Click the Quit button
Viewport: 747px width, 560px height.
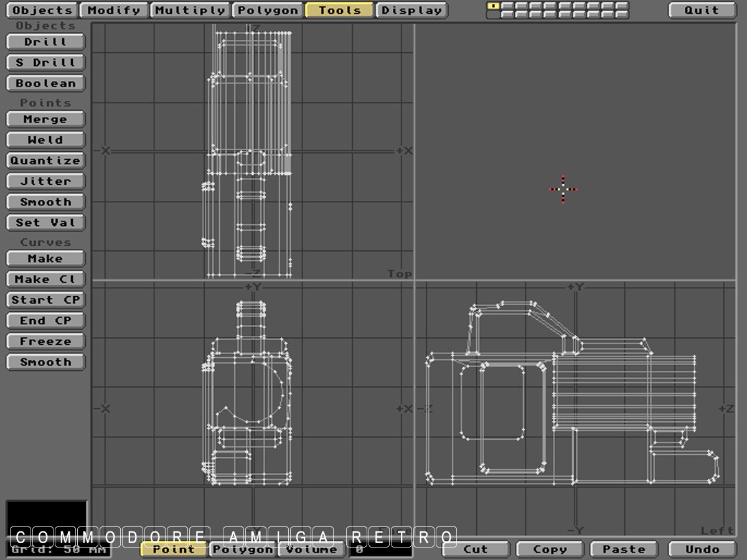click(702, 10)
